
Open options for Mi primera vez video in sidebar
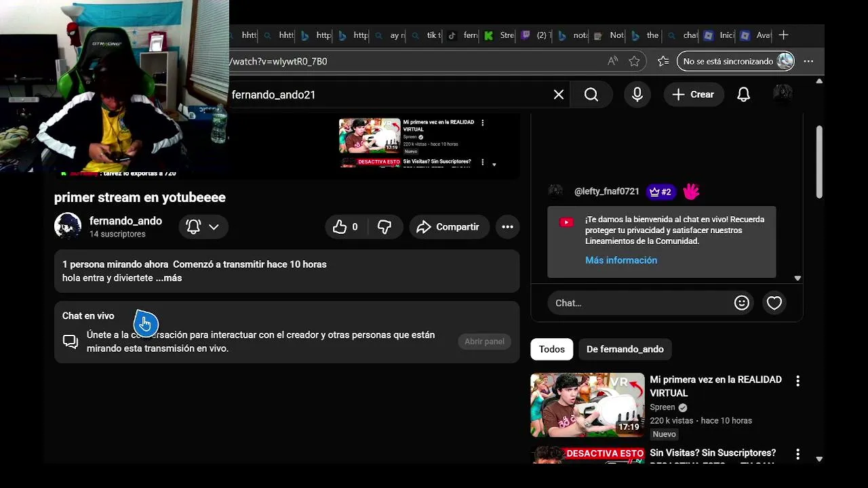click(797, 381)
